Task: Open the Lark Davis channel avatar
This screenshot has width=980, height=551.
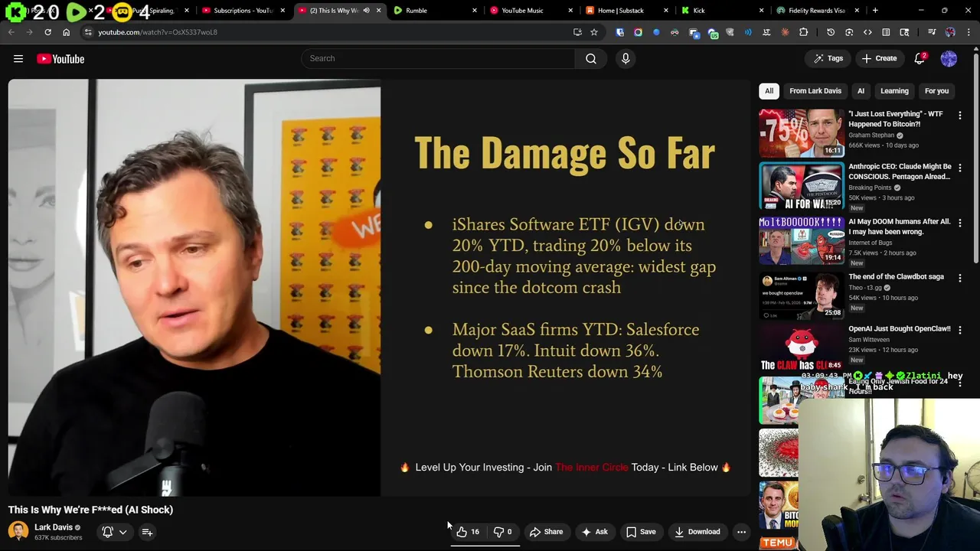Action: (18, 531)
